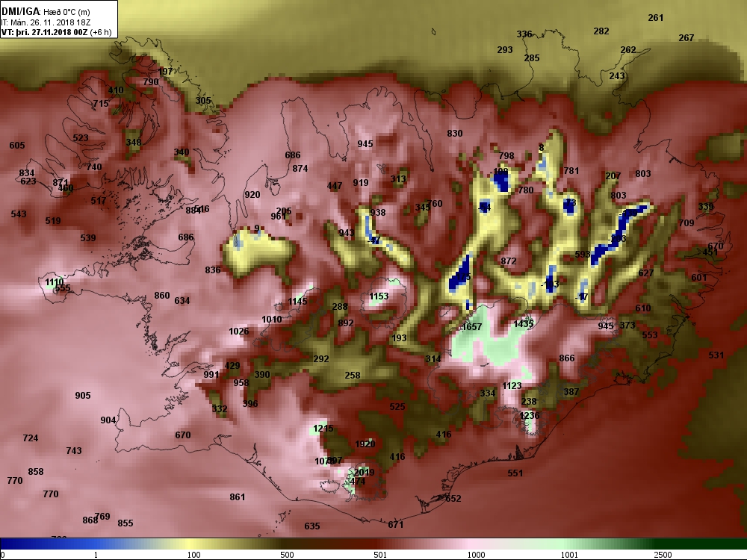This screenshot has height=560, width=747.
Task: Click the 197 value in the Westfjords
Action: click(x=165, y=72)
